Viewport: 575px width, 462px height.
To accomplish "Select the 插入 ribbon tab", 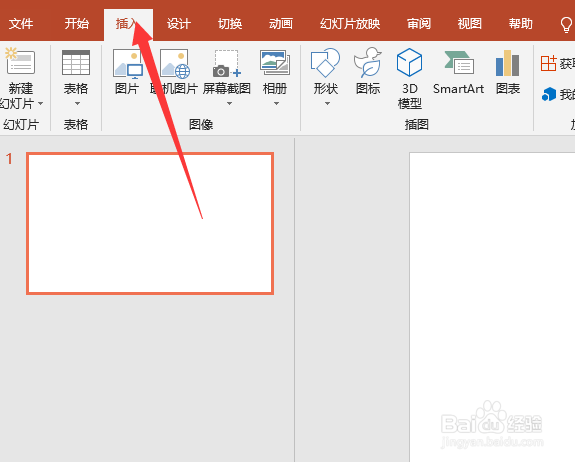I will coord(127,24).
